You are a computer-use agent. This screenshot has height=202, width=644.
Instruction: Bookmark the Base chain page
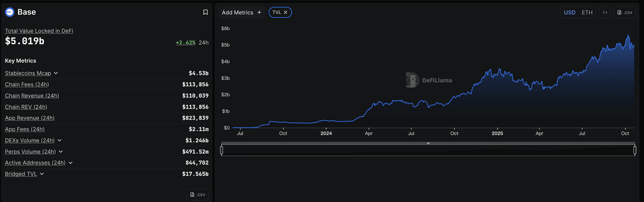pyautogui.click(x=205, y=12)
